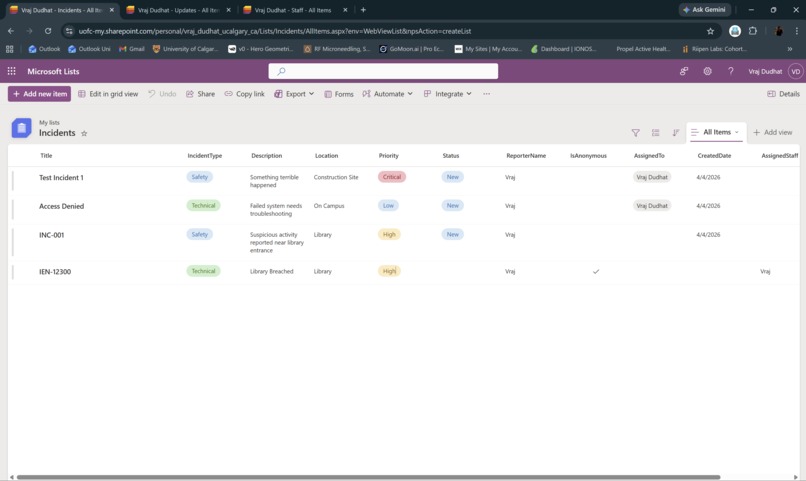Image resolution: width=806 pixels, height=481 pixels.
Task: Click Share in the command bar
Action: (x=200, y=94)
